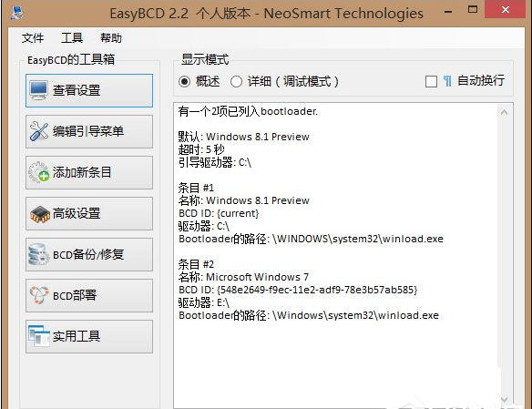Go to 编辑引导菜单
The width and height of the screenshot is (532, 409).
pyautogui.click(x=89, y=131)
